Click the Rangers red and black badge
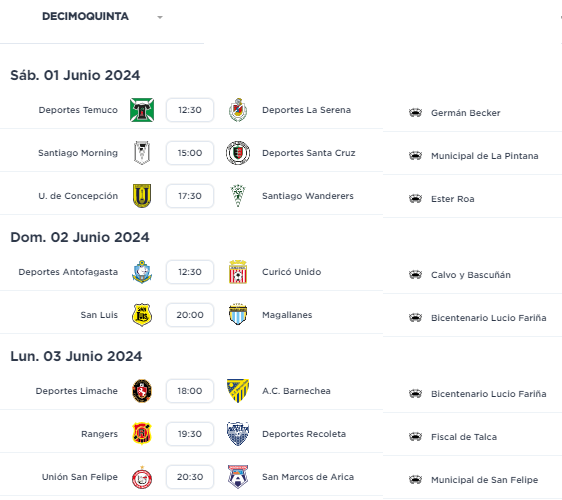This screenshot has height=500, width=562. 142,434
